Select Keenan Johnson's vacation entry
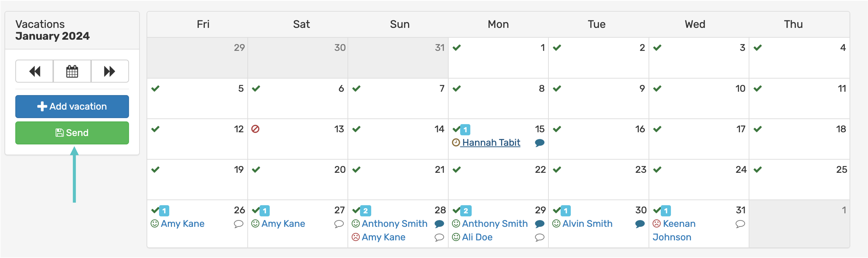Image resolution: width=868 pixels, height=258 pixels. click(678, 224)
